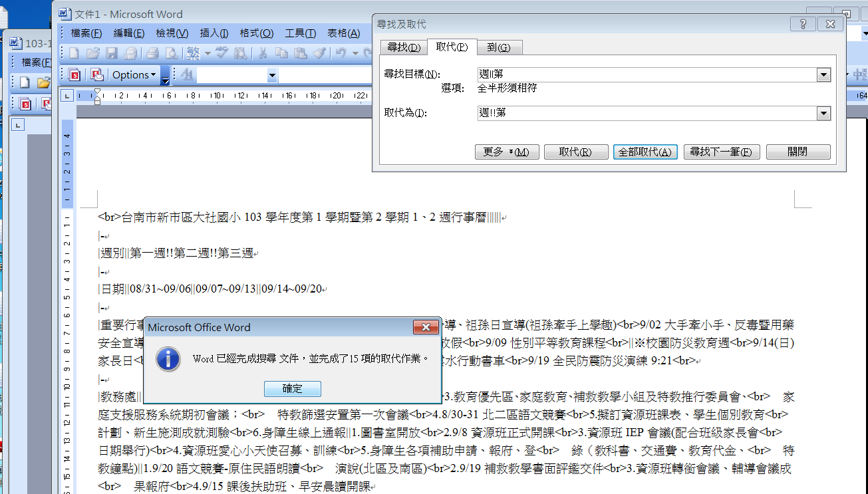
Task: Click the 全部取代(A) button
Action: tap(645, 152)
